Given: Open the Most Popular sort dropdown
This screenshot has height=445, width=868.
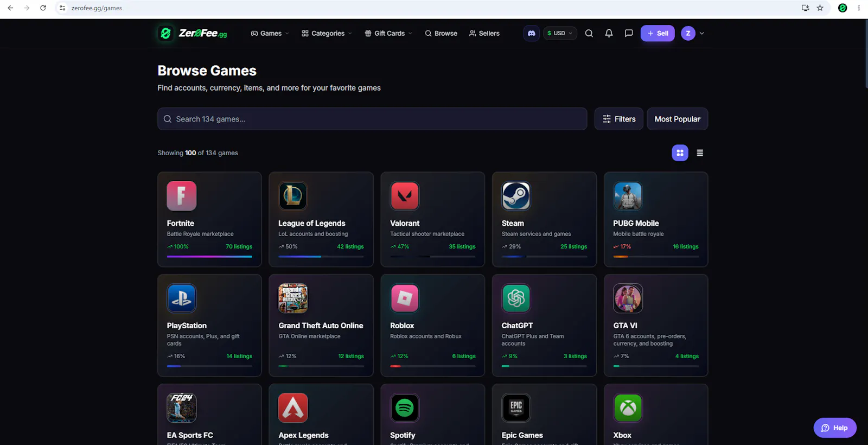Looking at the screenshot, I should 677,119.
